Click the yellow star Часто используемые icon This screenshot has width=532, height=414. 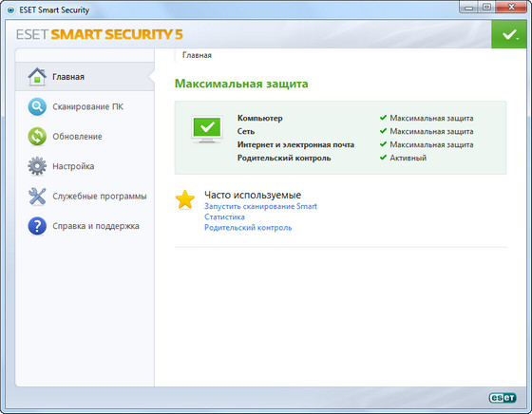tap(185, 199)
